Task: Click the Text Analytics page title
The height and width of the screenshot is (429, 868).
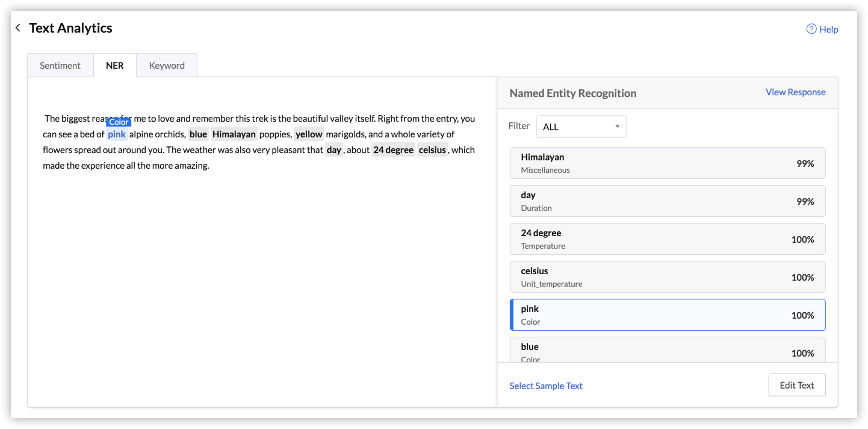Action: coord(70,28)
